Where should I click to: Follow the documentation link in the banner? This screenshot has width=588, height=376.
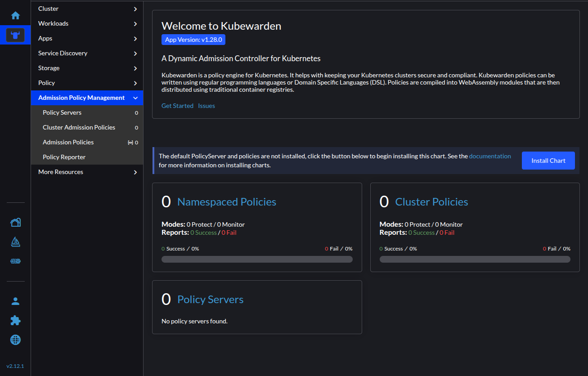[490, 156]
